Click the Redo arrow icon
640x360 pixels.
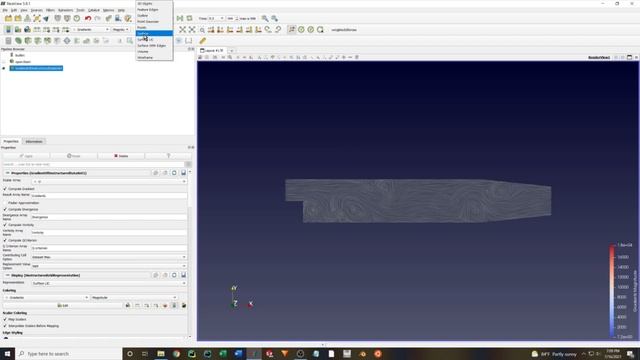tap(98, 18)
